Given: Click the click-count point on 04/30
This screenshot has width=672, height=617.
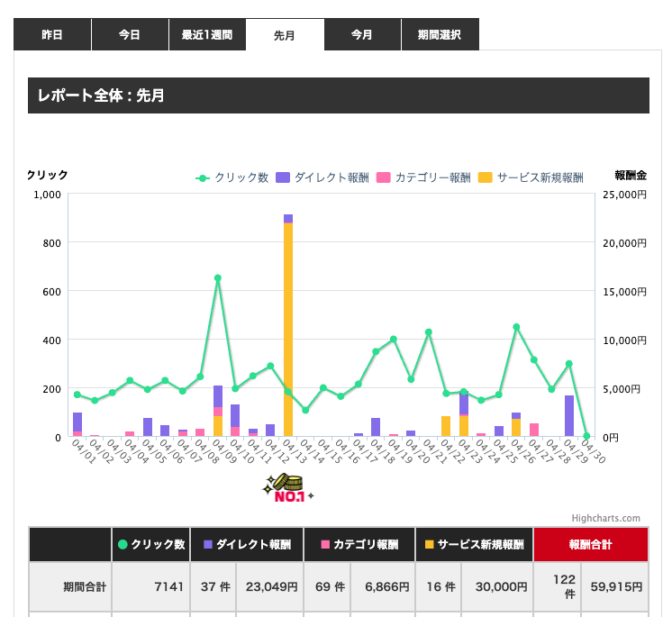Looking at the screenshot, I should tap(586, 436).
